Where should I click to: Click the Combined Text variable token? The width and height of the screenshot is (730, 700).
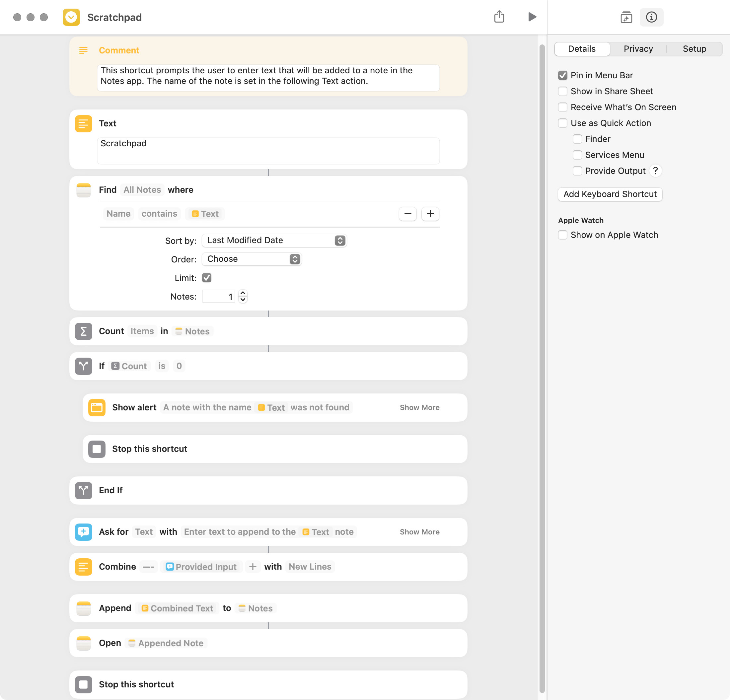pyautogui.click(x=177, y=608)
